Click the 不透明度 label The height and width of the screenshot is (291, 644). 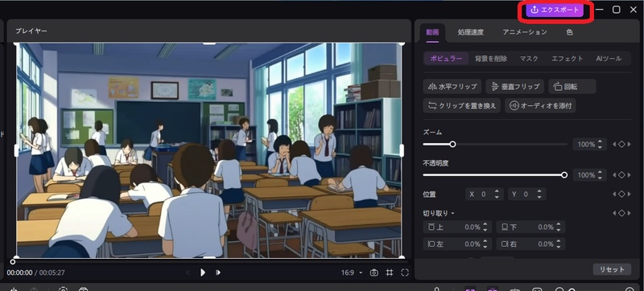click(x=436, y=162)
